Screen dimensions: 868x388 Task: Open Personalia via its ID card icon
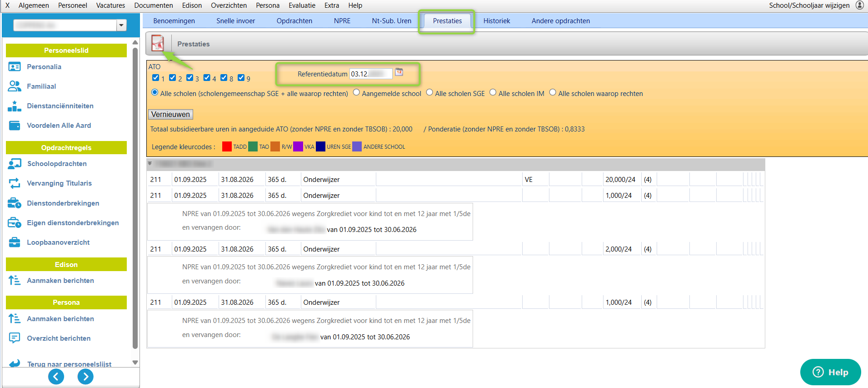click(x=15, y=67)
